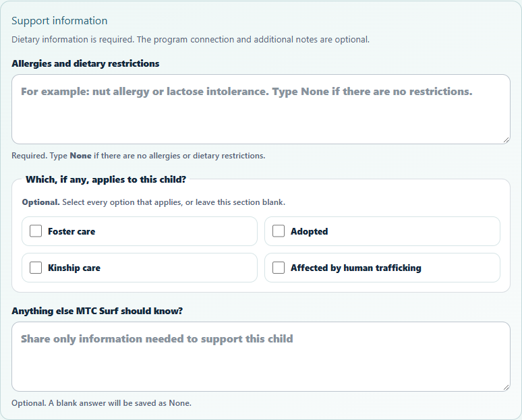This screenshot has width=522, height=420.
Task: Focus the Allergies and dietary restrictions textarea
Action: (261, 109)
